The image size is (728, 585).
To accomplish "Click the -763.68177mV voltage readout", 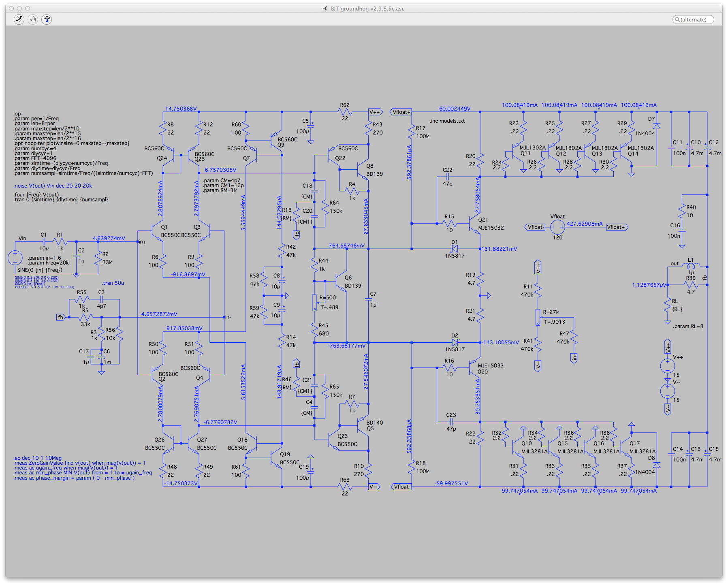I will [346, 346].
